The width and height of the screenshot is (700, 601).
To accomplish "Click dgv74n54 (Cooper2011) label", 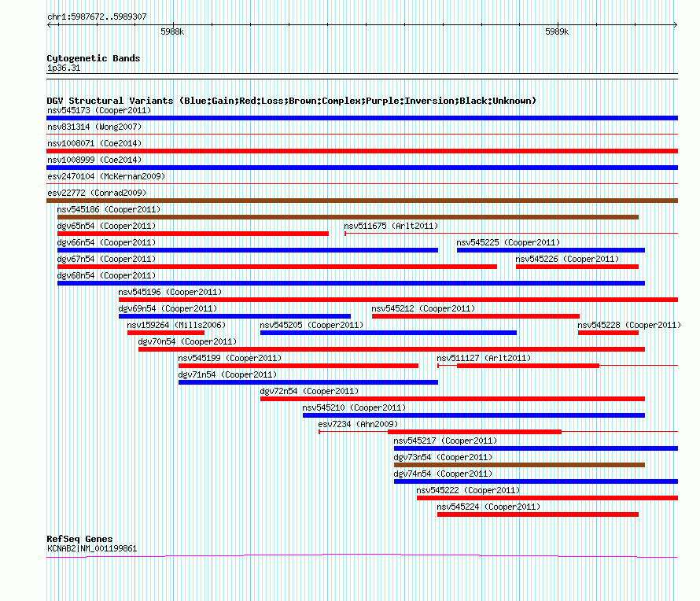I will (x=444, y=474).
